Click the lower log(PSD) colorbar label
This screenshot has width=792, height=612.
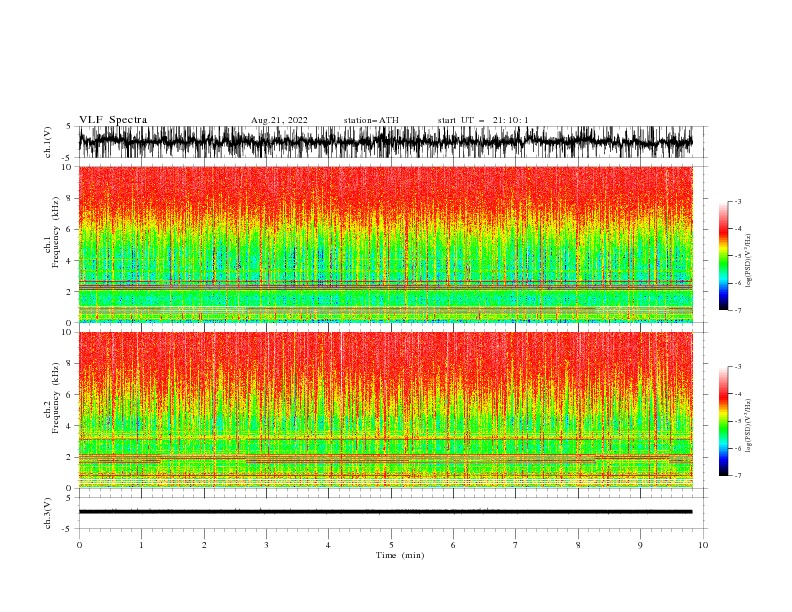749,425
